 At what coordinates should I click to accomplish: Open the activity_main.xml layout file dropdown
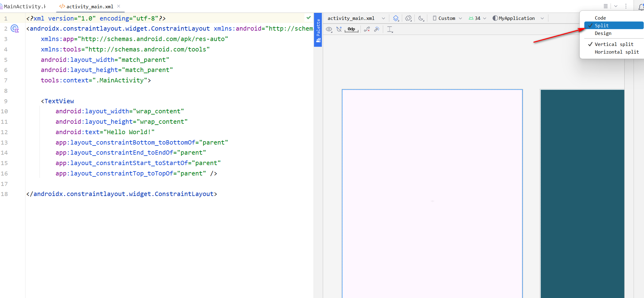(x=356, y=18)
